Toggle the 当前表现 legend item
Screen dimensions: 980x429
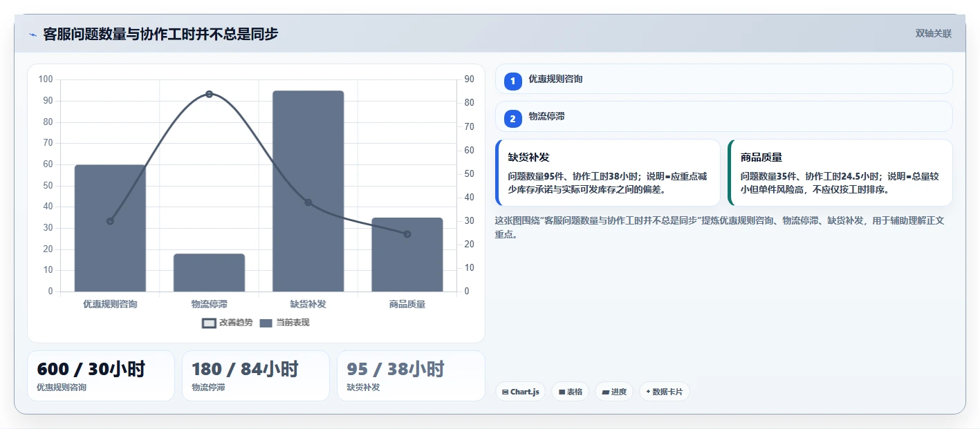(285, 323)
